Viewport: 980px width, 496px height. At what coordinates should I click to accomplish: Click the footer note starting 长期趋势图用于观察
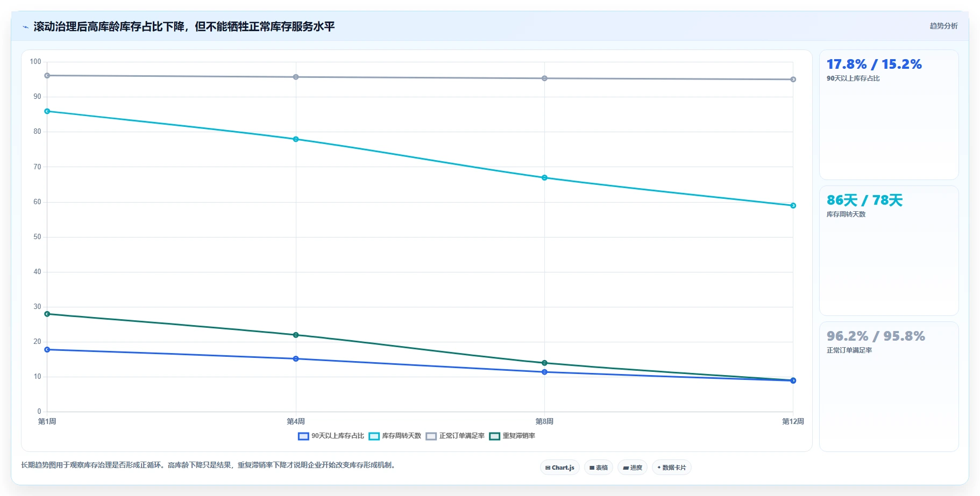point(210,465)
